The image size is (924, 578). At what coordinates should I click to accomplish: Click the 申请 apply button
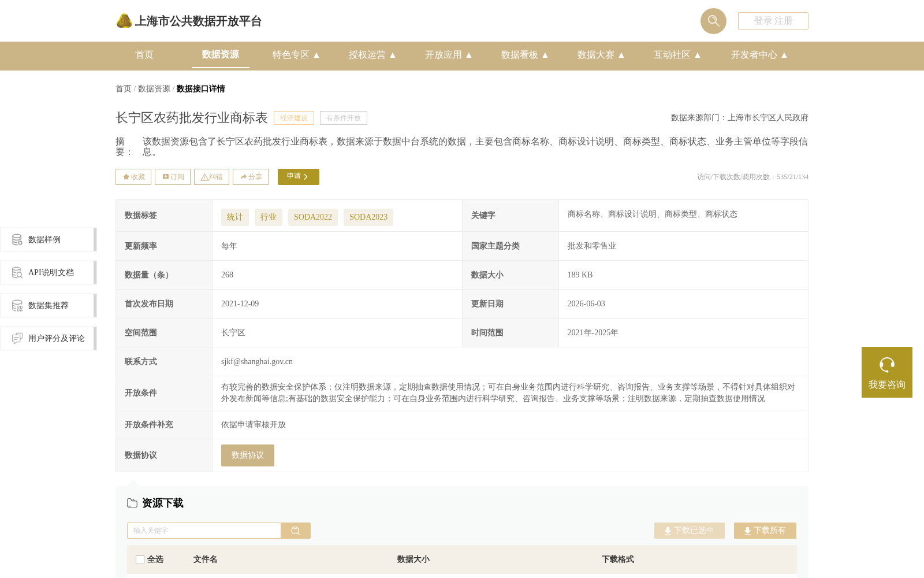[x=299, y=177]
